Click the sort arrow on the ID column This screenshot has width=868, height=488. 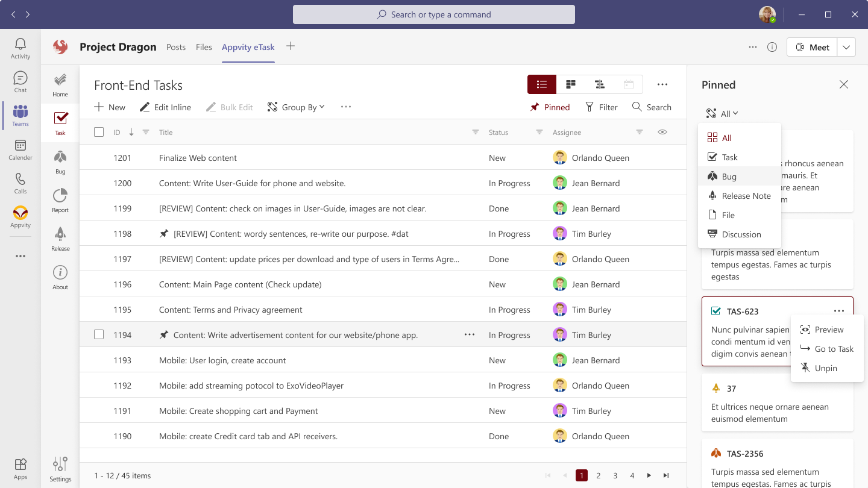point(131,132)
